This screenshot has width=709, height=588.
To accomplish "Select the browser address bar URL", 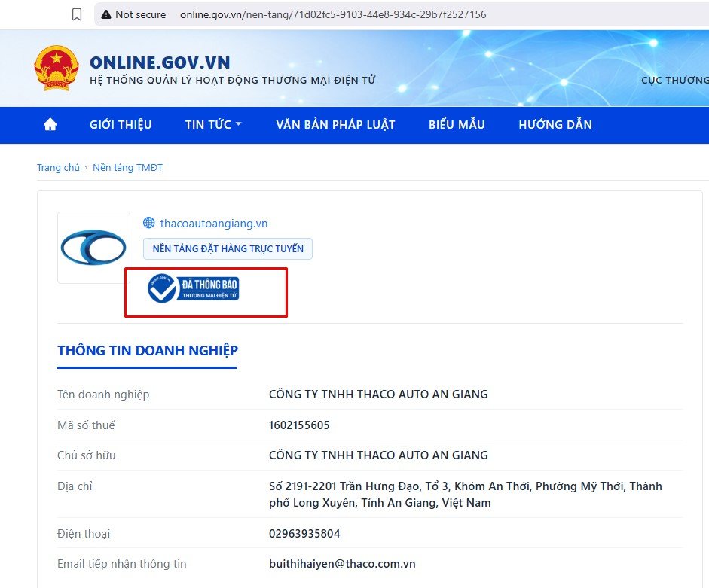I will point(333,14).
